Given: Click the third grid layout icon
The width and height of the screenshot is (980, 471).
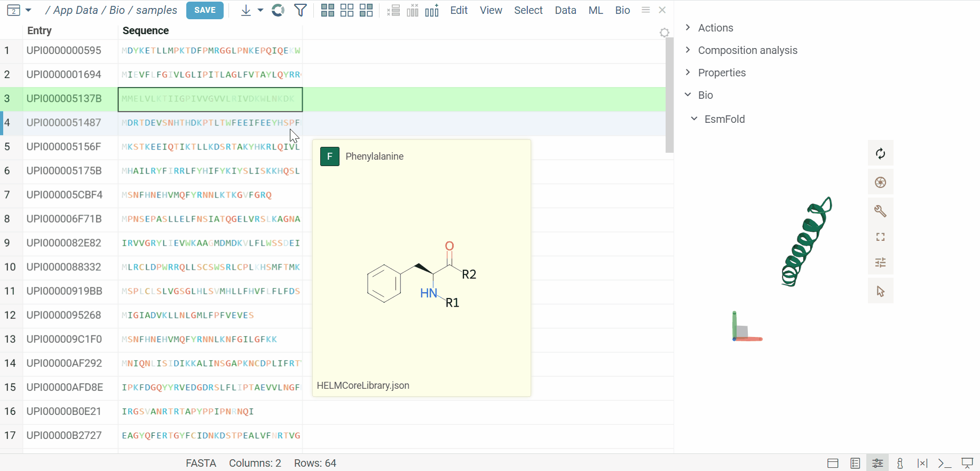Looking at the screenshot, I should pos(366,10).
